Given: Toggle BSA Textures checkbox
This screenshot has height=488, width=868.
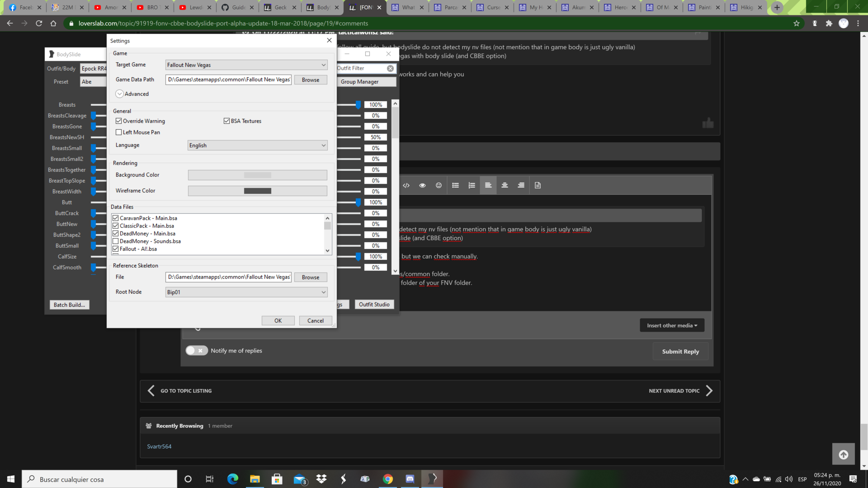Looking at the screenshot, I should point(226,121).
